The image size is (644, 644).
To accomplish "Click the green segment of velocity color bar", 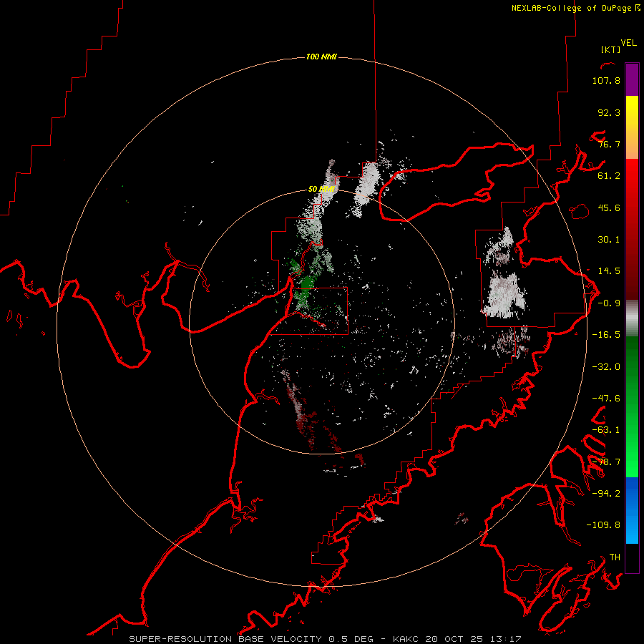I will coord(632,406).
